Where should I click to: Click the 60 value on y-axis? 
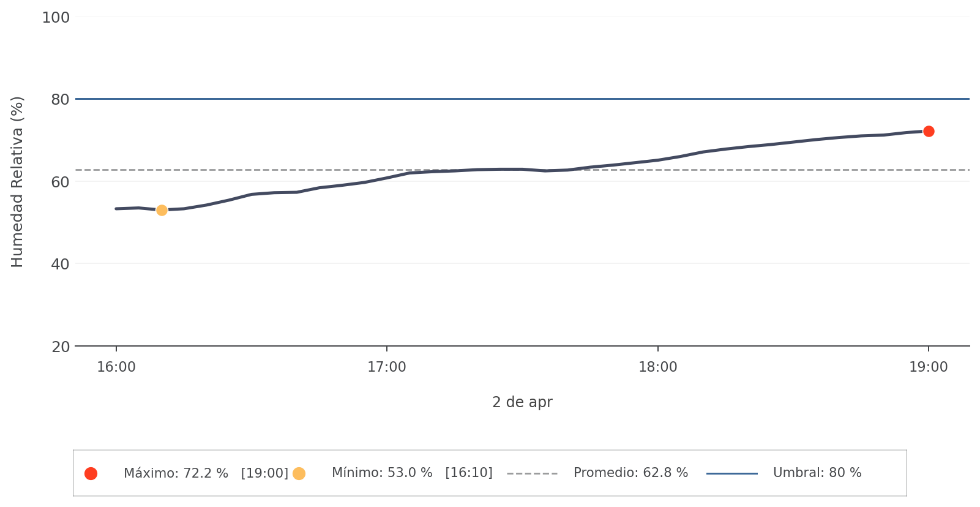pyautogui.click(x=61, y=182)
